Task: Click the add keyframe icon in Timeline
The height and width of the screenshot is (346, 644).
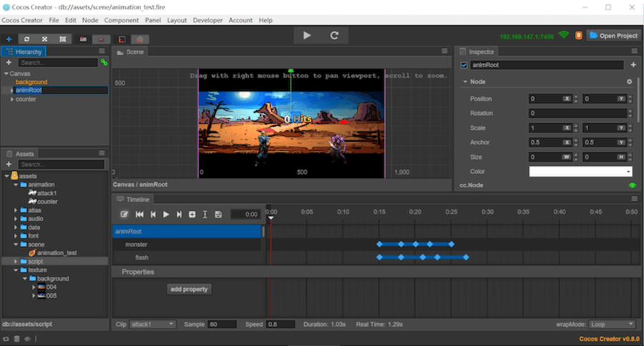Action: pyautogui.click(x=192, y=214)
